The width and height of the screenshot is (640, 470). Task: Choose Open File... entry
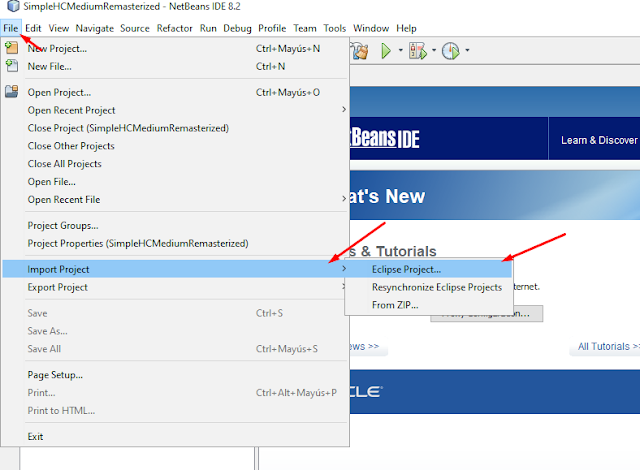(176, 182)
